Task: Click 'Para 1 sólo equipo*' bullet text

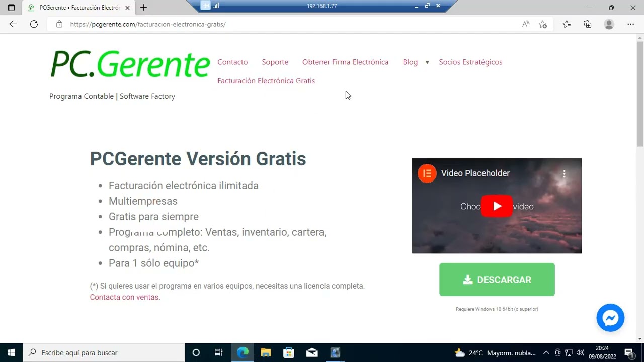Action: pos(153,263)
